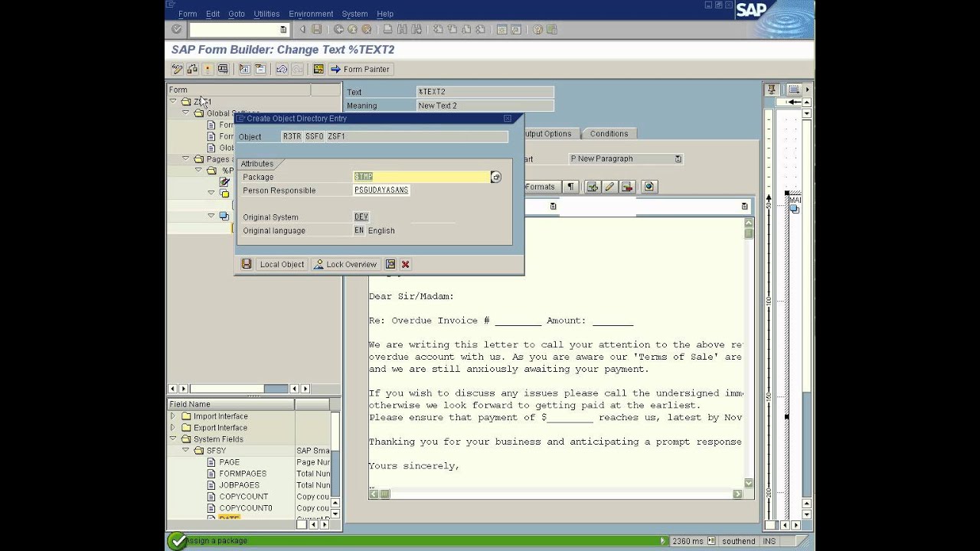The width and height of the screenshot is (980, 551).
Task: Click the Display/Change pencil icon
Action: [x=177, y=69]
